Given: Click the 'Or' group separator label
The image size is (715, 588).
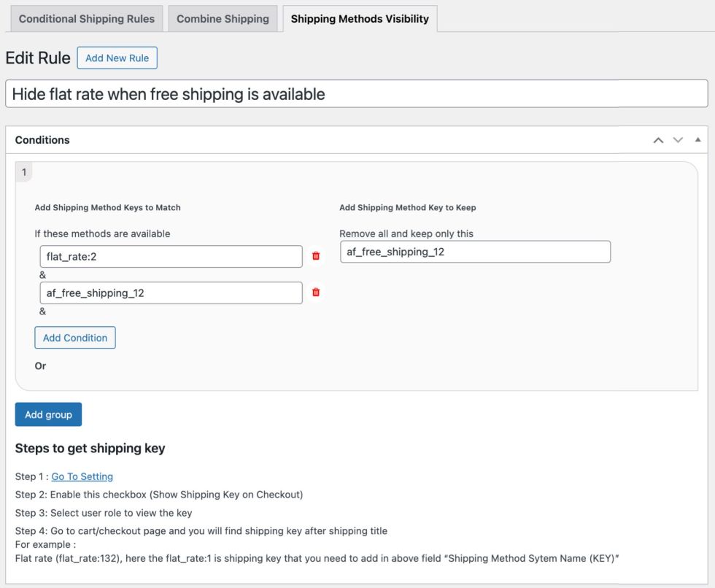Looking at the screenshot, I should coord(40,365).
